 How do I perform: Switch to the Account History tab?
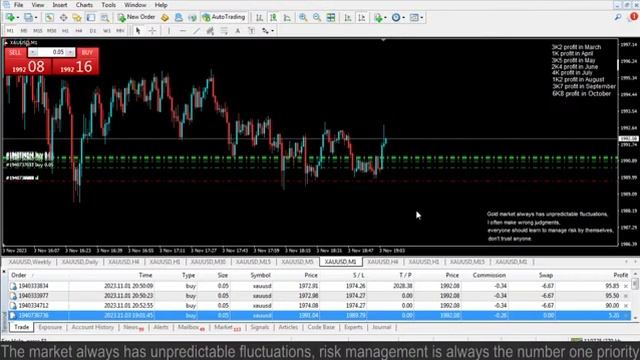93,327
